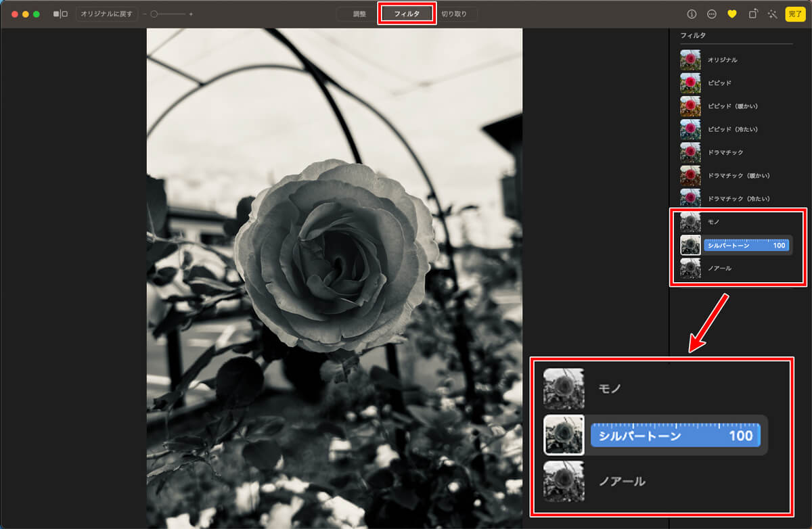Click the yellow 完了 button
The height and width of the screenshot is (529, 812).
795,14
